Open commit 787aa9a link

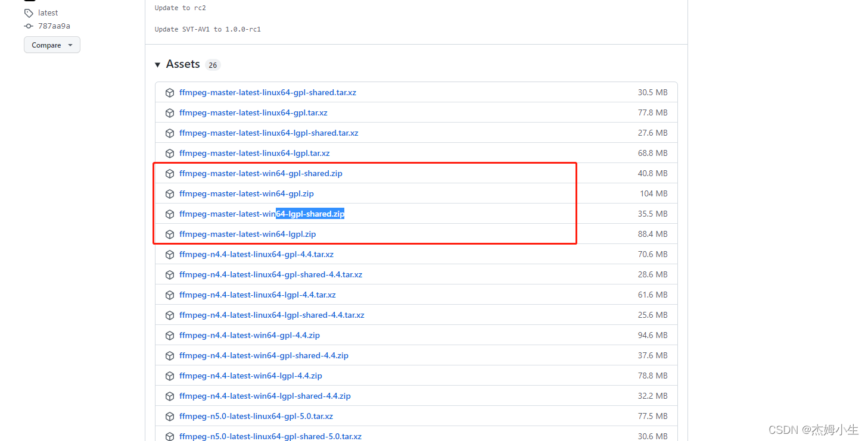[x=54, y=26]
